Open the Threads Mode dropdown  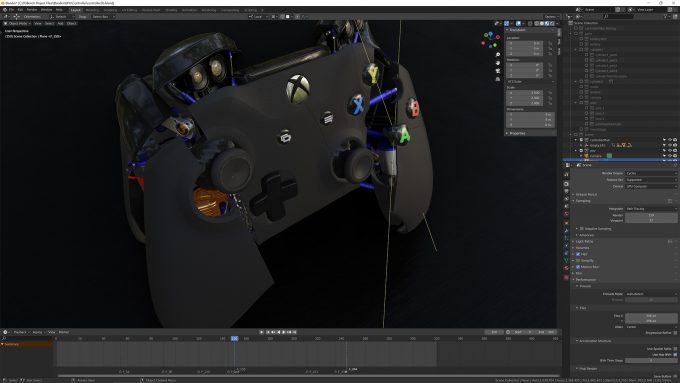[651, 294]
